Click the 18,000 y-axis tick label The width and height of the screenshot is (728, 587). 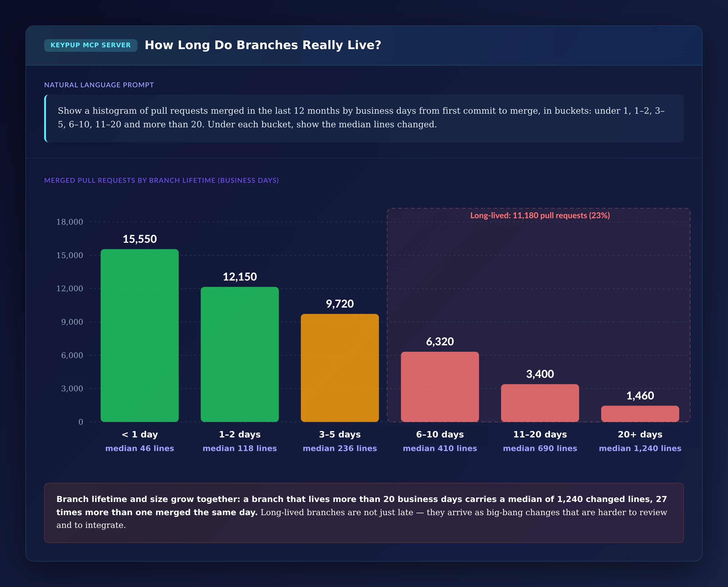[x=70, y=222]
